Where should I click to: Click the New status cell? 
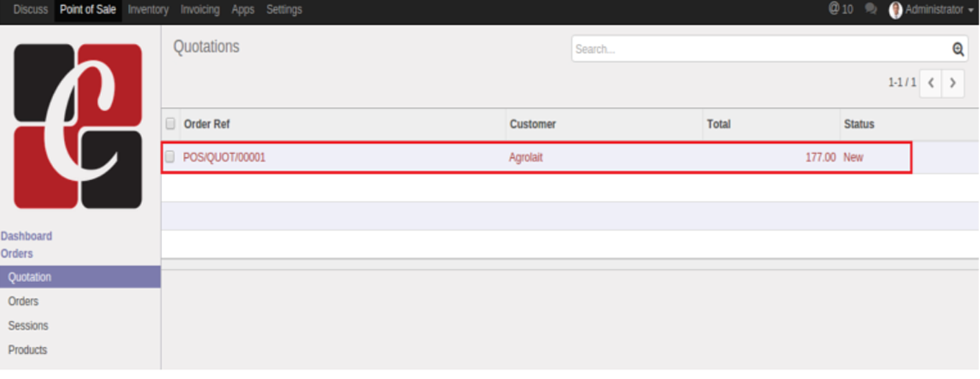pyautogui.click(x=853, y=157)
